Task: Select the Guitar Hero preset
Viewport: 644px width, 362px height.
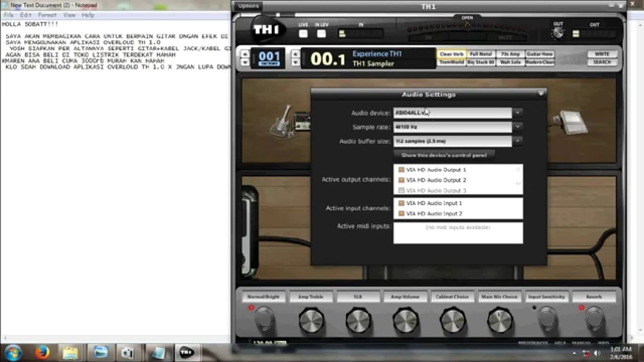Action: coord(540,54)
